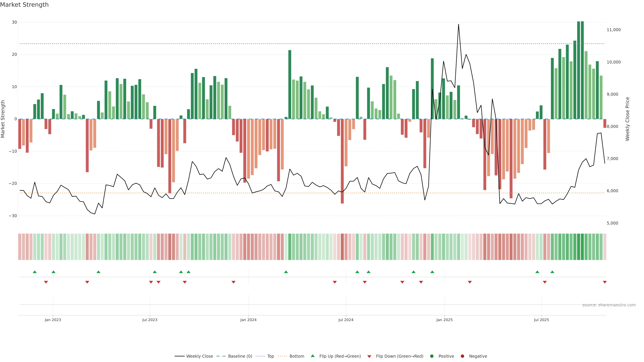Click the Market Strength chart title
Screen dimensions: 644x362
coord(24,5)
